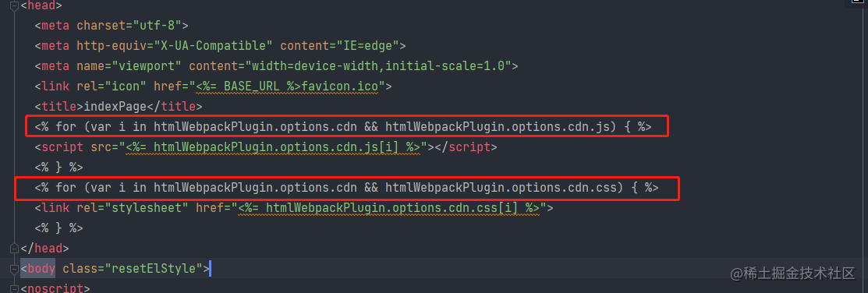Click the closing </script> tag

pos(466,147)
